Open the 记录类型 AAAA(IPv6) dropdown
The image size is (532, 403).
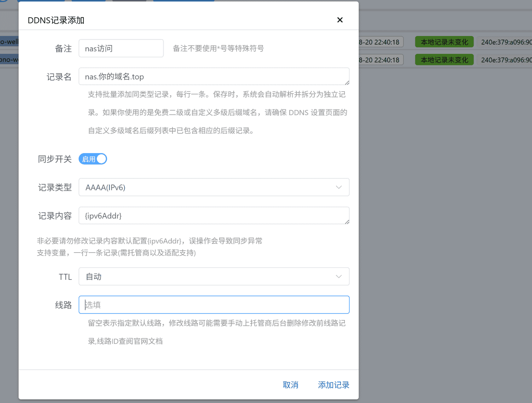[x=214, y=187]
